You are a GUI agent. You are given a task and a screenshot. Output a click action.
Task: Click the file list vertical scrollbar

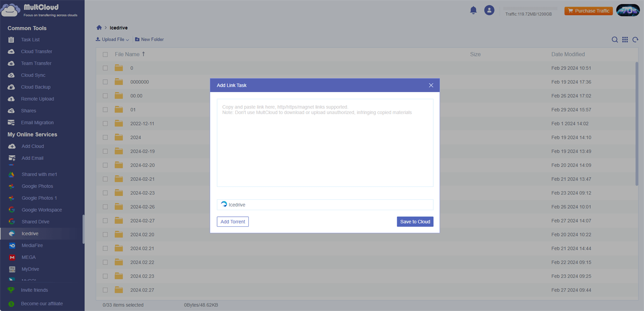coord(637,124)
